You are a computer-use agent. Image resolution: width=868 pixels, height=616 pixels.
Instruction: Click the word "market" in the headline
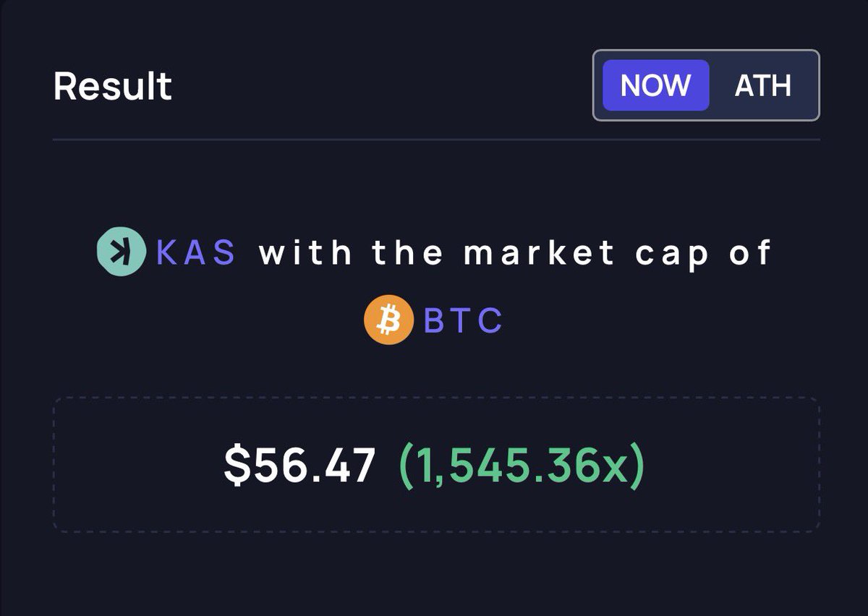click(x=539, y=252)
